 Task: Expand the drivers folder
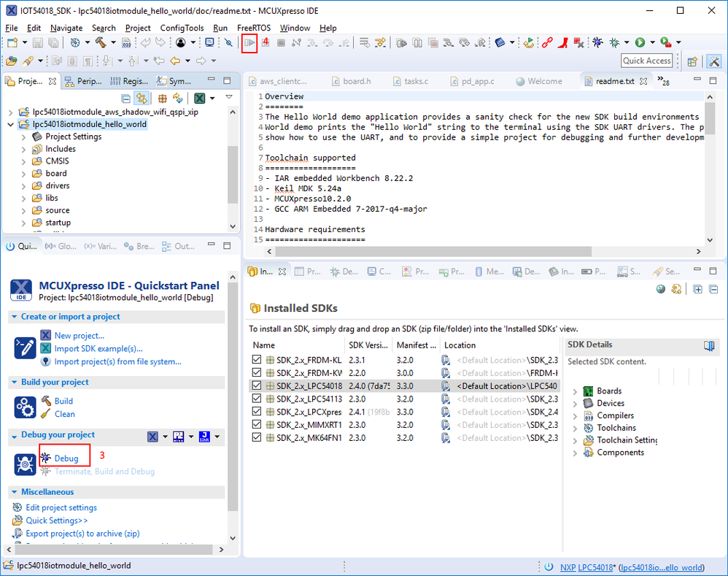[x=23, y=186]
